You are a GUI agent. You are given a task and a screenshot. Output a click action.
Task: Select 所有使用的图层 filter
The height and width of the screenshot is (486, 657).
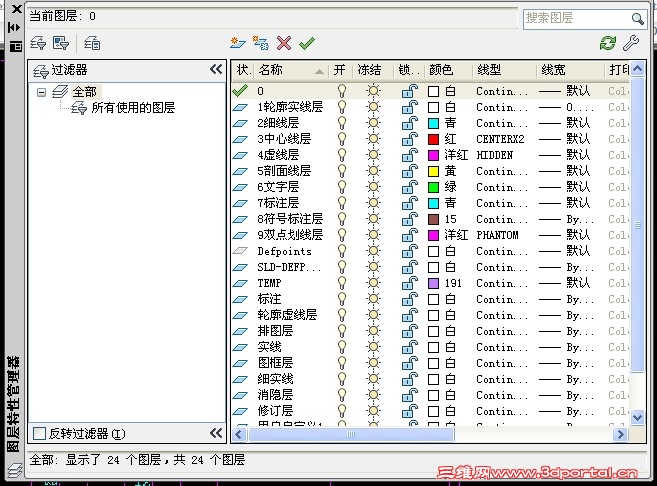pos(133,108)
